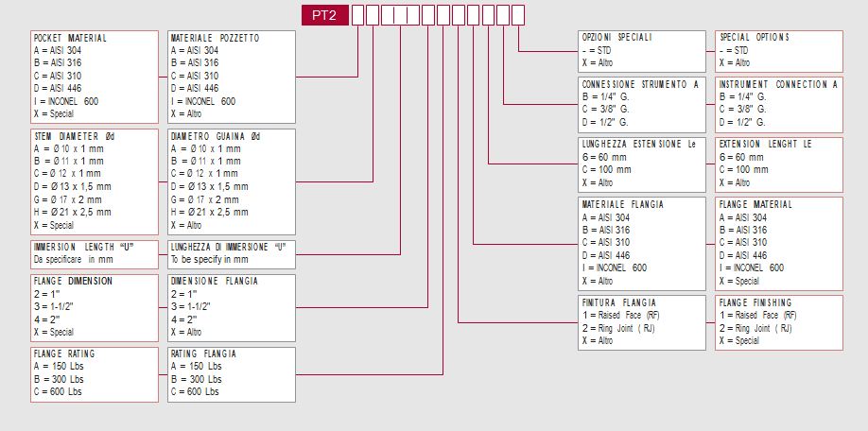The image size is (868, 431).
Task: Click the CONNESSIONE STRUMENTO A heading
Action: [640, 84]
